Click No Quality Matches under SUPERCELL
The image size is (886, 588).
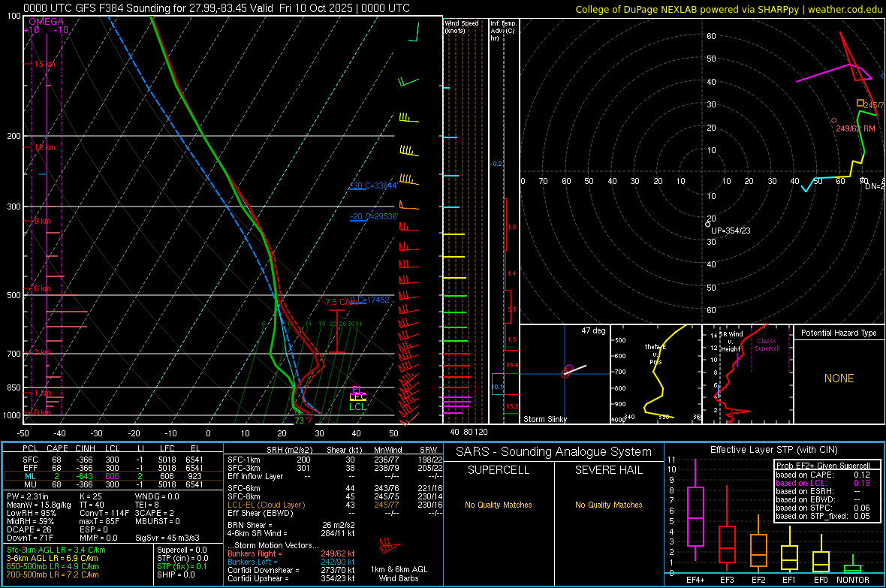(x=499, y=505)
